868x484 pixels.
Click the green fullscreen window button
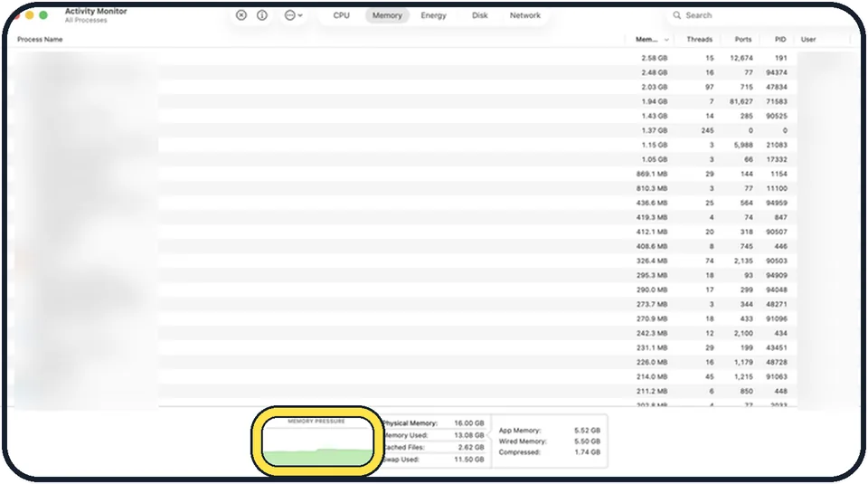43,15
